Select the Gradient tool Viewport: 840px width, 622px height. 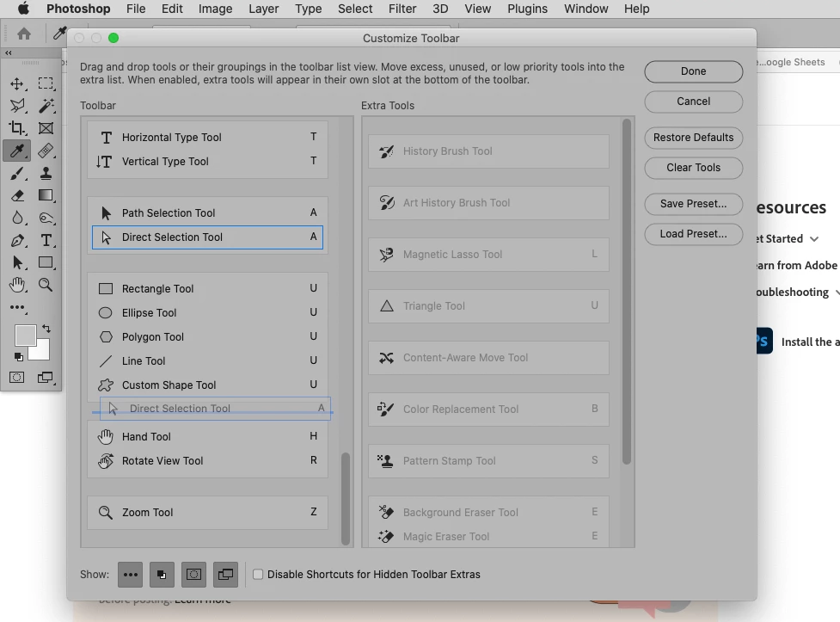click(x=46, y=195)
